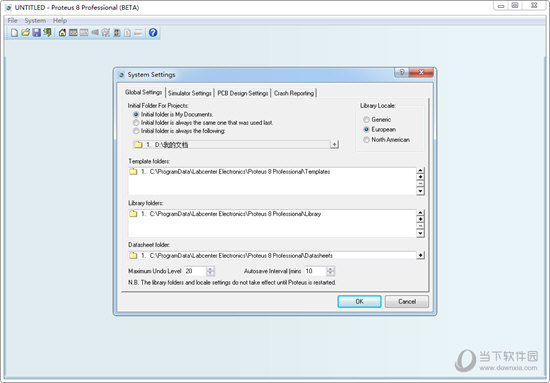Remove the selected library folder entry
The width and height of the screenshot is (550, 383).
420,226
